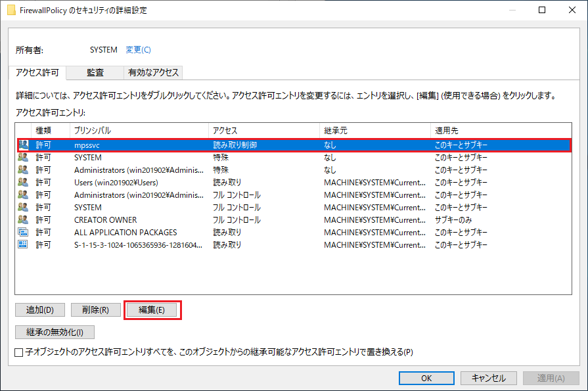Click the "所有者:" label
The image size is (588, 391).
tap(30, 51)
